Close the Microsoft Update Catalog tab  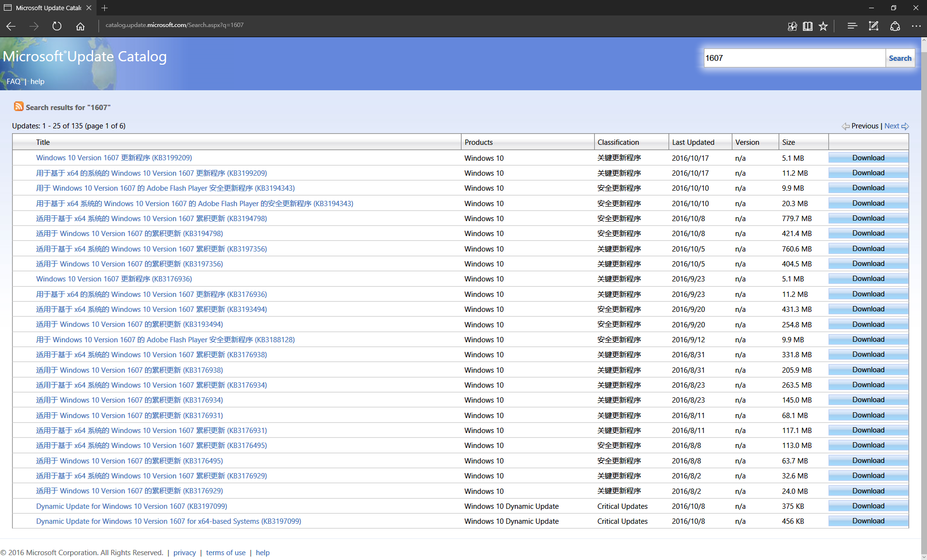[x=89, y=8]
